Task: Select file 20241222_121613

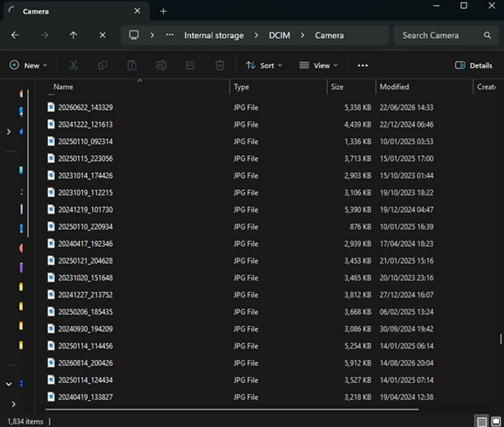Action: 86,124
